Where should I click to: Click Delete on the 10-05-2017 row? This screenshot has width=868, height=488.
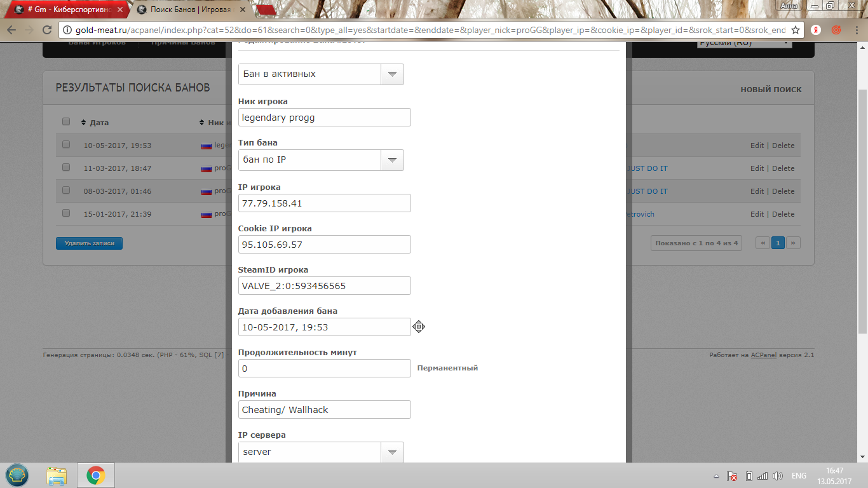pos(783,146)
